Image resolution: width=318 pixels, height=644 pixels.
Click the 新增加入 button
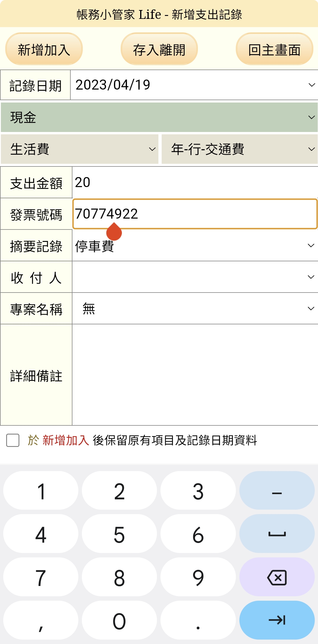pyautogui.click(x=44, y=49)
